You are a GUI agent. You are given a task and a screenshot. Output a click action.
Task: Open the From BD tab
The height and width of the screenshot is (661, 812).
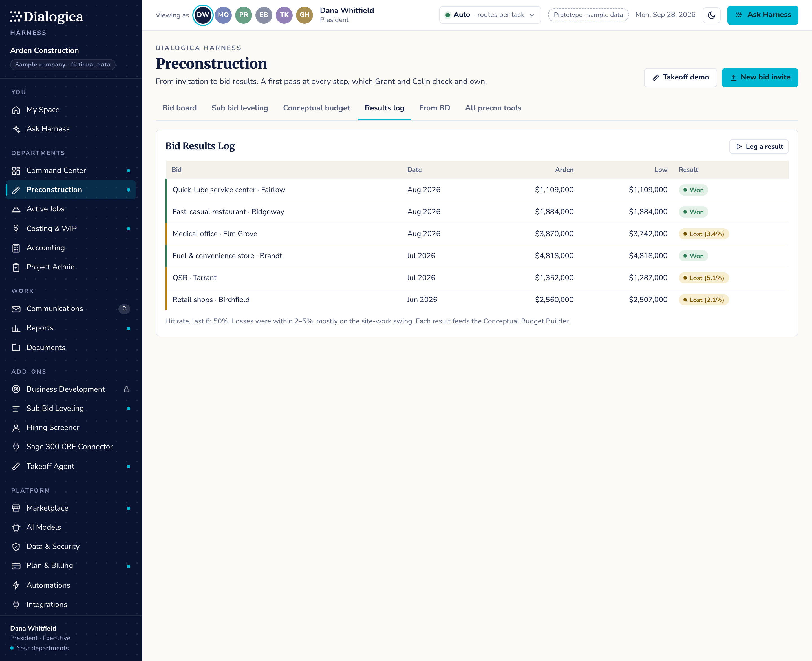(x=434, y=108)
